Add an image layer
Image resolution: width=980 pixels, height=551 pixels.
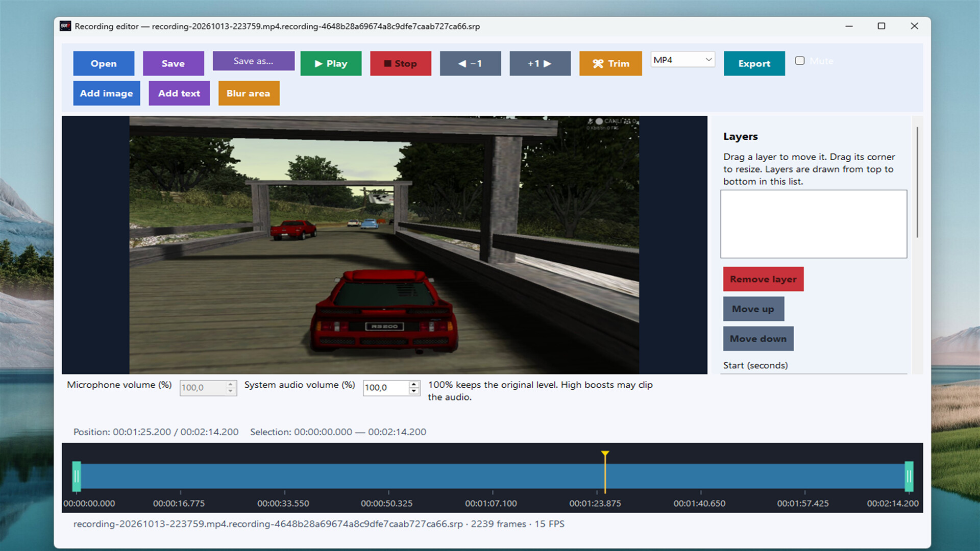coord(106,93)
